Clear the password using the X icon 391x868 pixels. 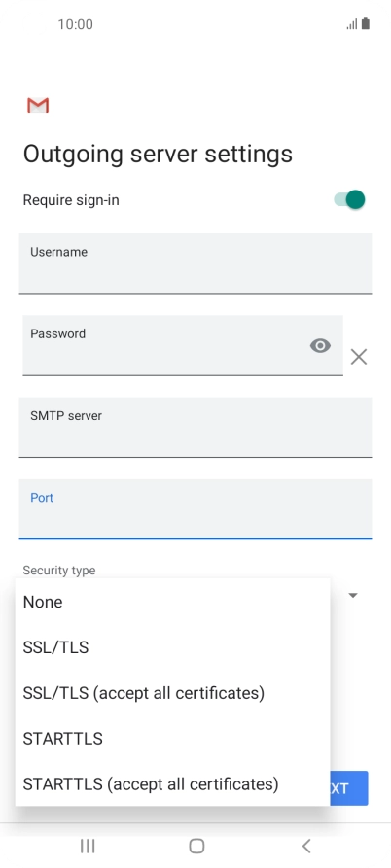359,357
